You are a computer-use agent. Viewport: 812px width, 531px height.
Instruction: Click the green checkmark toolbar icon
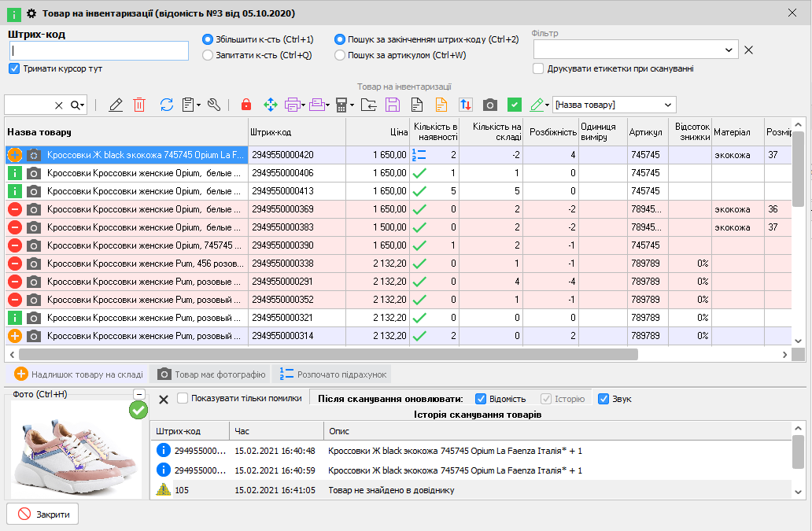pyautogui.click(x=513, y=104)
